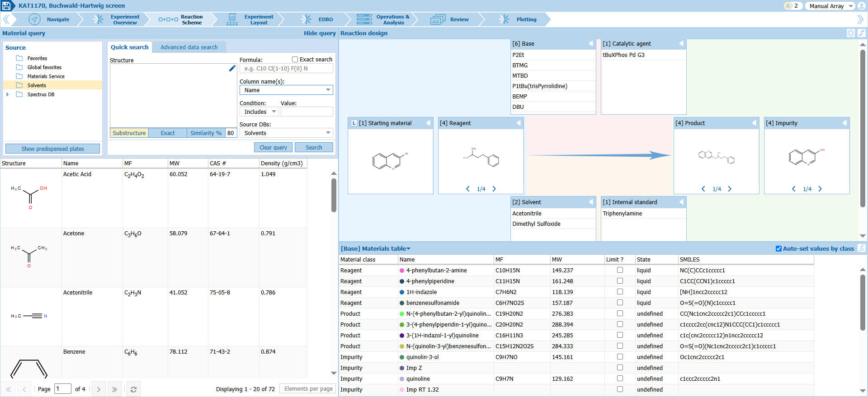Click the save disk icon
868x397 pixels.
(7, 6)
